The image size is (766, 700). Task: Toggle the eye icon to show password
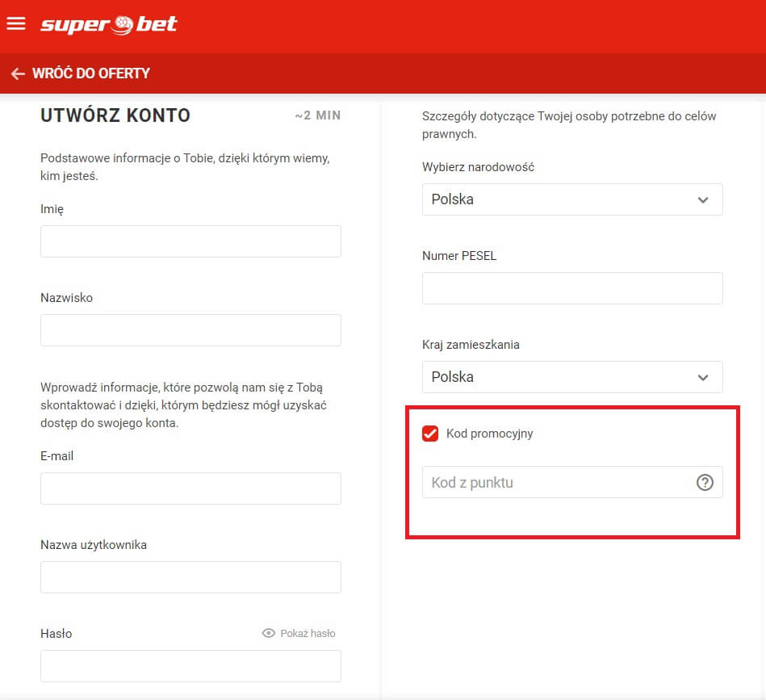[x=269, y=633]
